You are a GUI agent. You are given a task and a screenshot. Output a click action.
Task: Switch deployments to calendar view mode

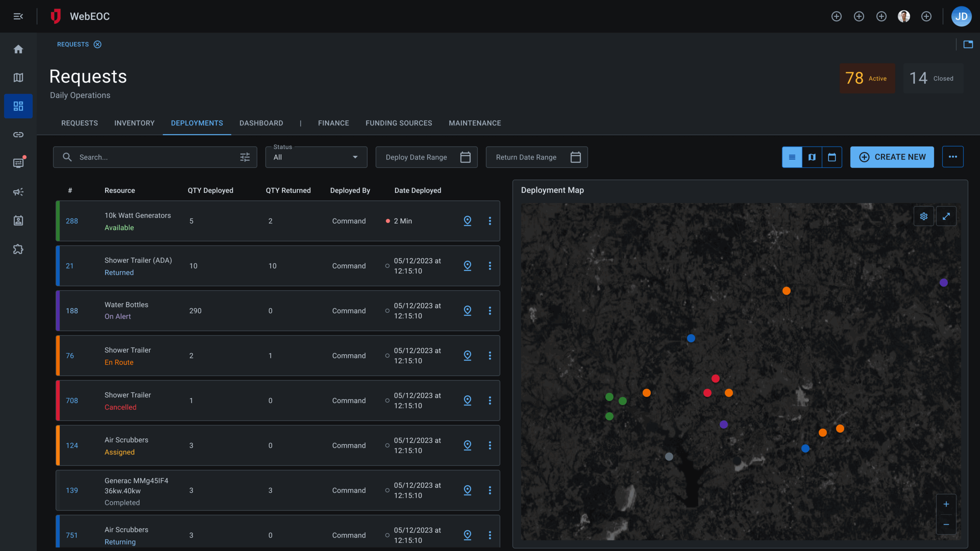pyautogui.click(x=831, y=157)
